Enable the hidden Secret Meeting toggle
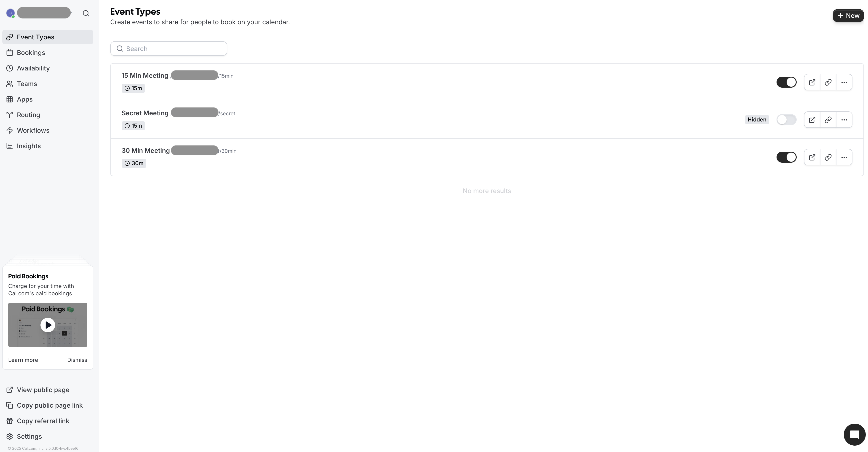The width and height of the screenshot is (868, 452). pyautogui.click(x=786, y=120)
